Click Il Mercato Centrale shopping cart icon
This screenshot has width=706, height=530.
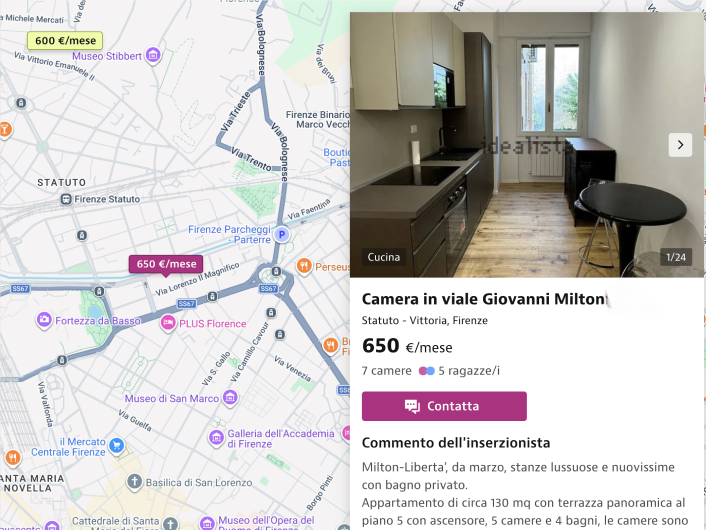pos(117,446)
